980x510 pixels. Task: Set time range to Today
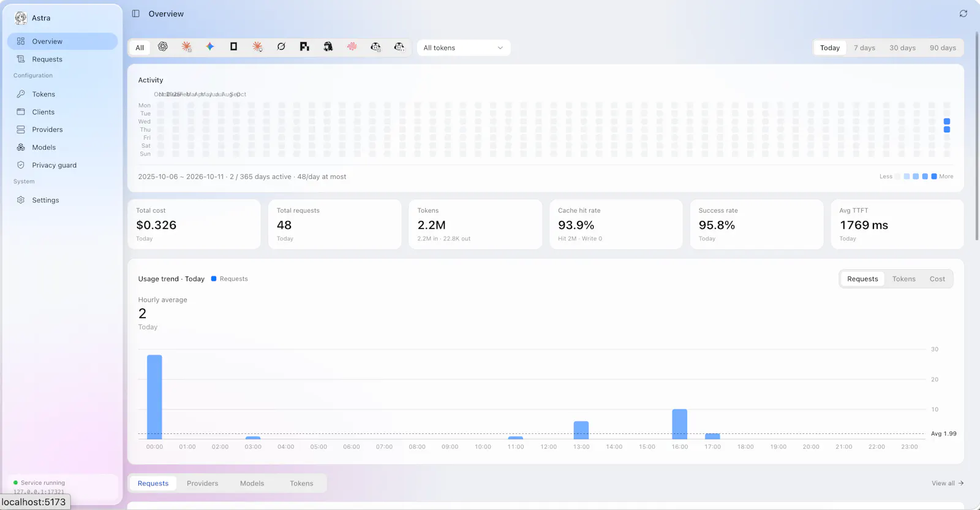coord(830,48)
